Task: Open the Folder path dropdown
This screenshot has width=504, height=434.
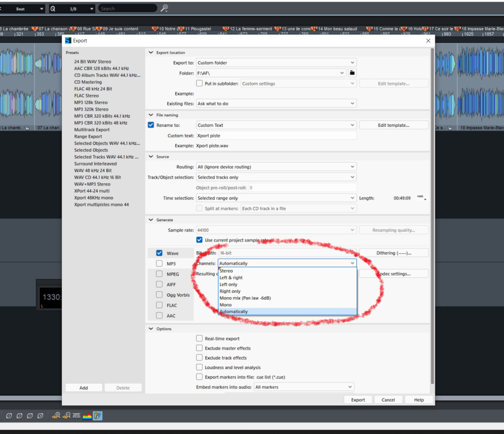Action: tap(271, 73)
